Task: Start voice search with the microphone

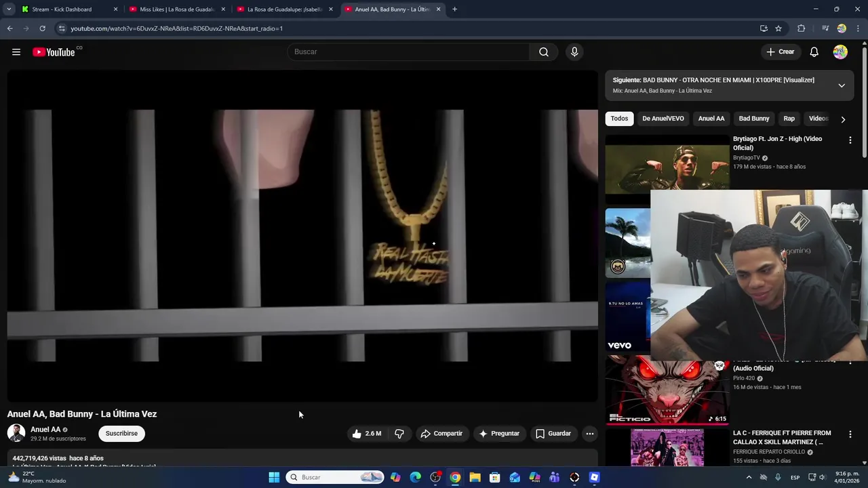Action: 574,52
